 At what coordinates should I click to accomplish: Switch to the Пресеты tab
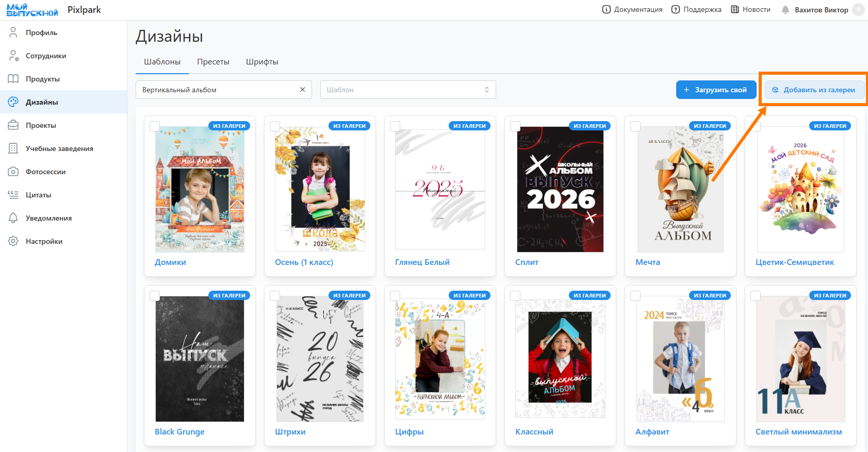213,62
